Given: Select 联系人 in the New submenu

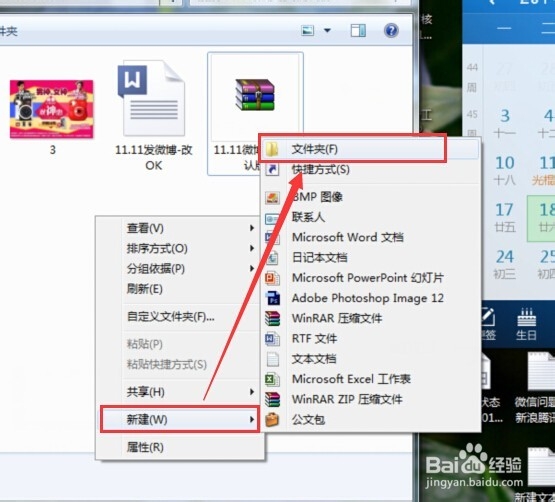Looking at the screenshot, I should [x=370, y=217].
